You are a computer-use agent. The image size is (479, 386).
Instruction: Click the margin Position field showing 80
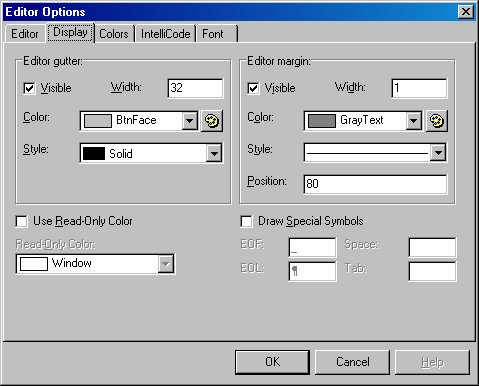pyautogui.click(x=375, y=184)
